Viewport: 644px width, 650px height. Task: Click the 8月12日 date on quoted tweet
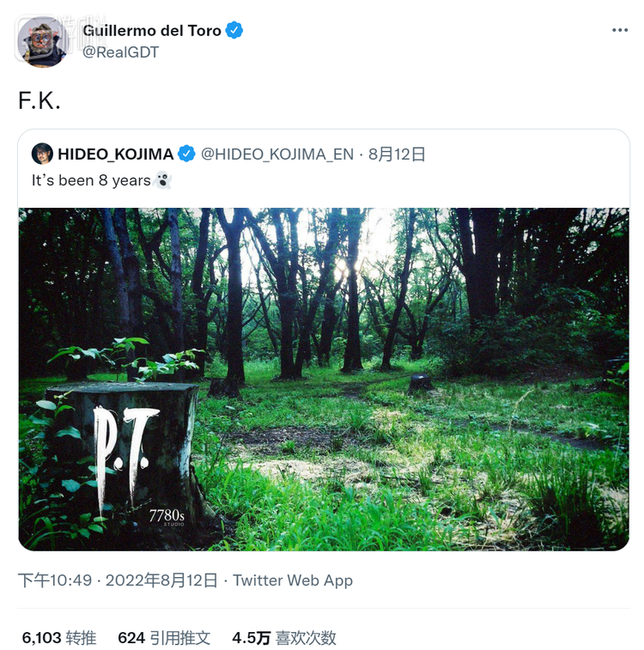(x=397, y=155)
